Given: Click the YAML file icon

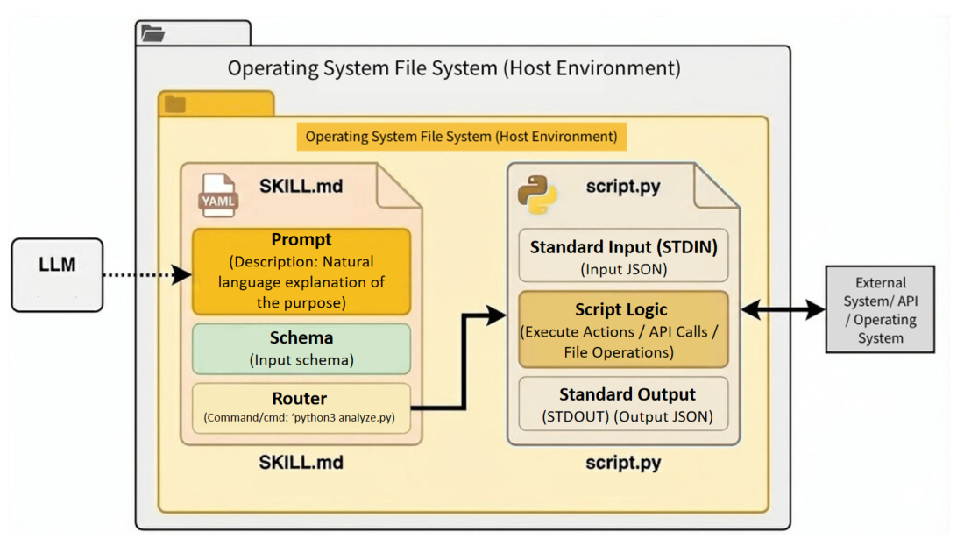Looking at the screenshot, I should [x=217, y=196].
